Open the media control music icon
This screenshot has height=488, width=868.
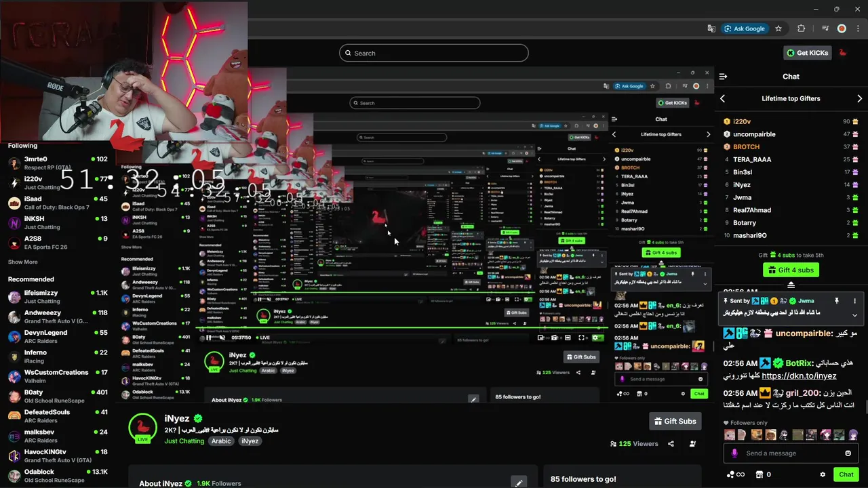pos(825,28)
